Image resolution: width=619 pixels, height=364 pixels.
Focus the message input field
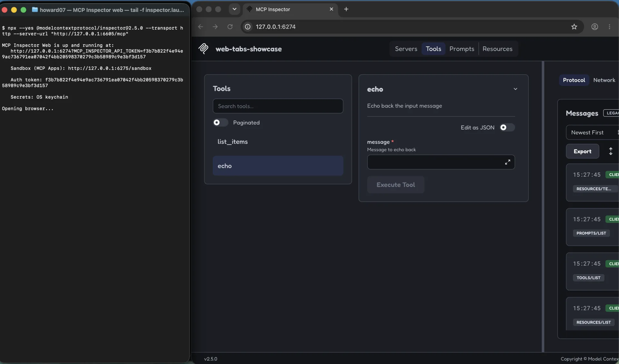441,162
